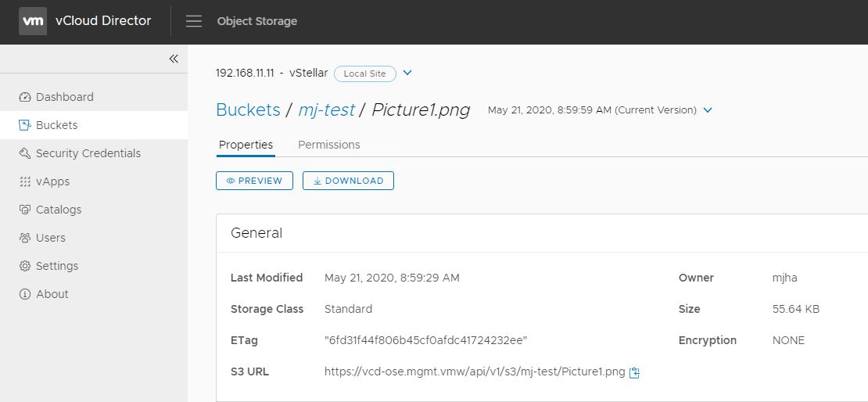This screenshot has height=402, width=868.
Task: Open the hamburger navigation menu
Action: [194, 21]
